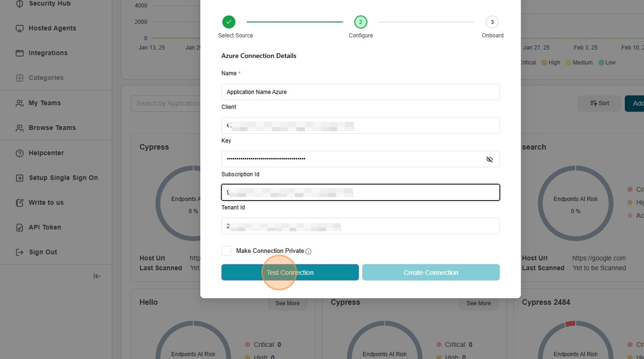Toggle Key field visibility eye icon

coord(489,159)
